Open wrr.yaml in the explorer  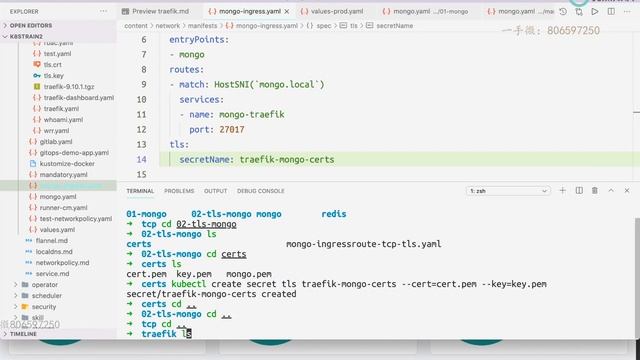(x=56, y=131)
